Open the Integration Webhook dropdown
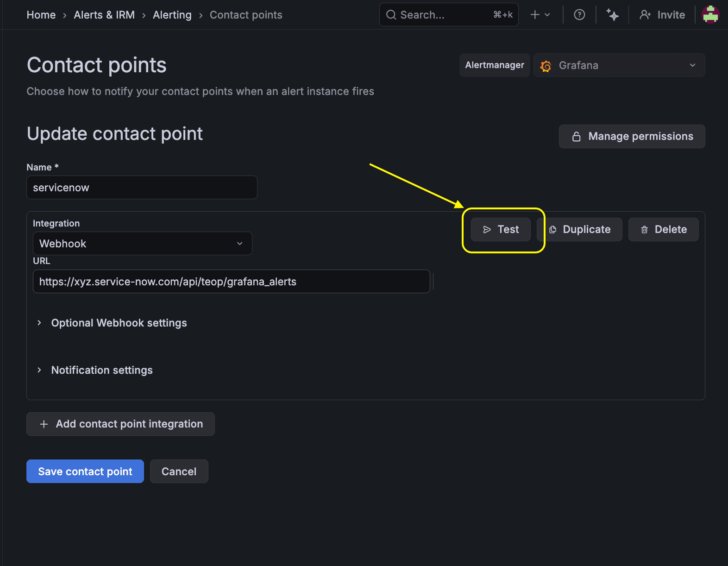 coord(142,244)
